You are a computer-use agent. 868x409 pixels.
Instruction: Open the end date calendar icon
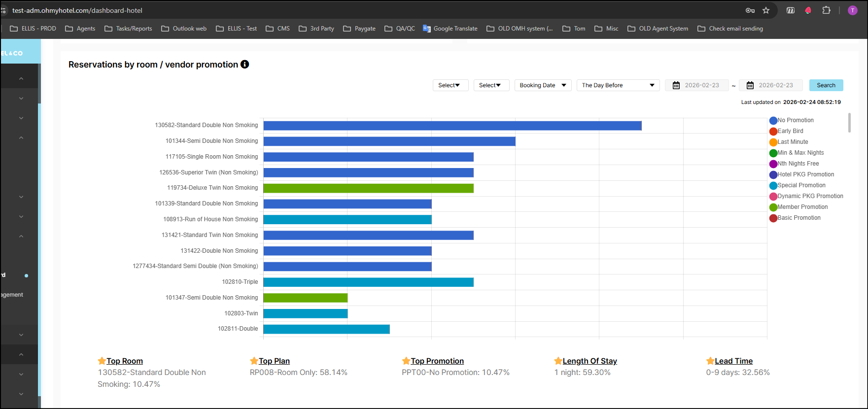[x=750, y=85]
